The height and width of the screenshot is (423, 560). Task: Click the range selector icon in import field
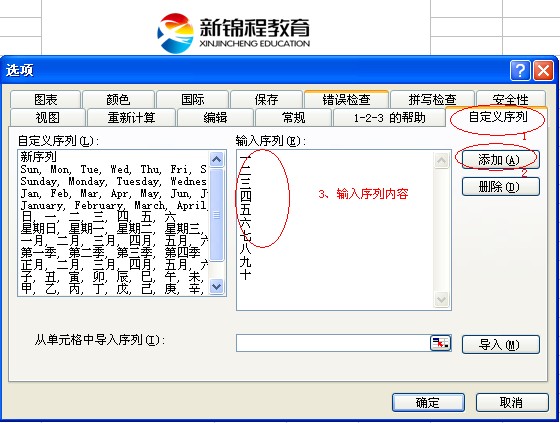440,343
